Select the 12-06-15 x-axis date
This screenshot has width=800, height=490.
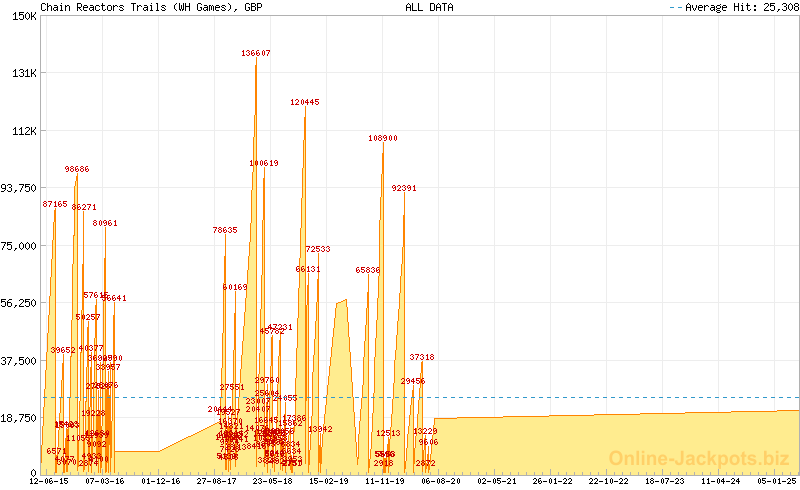coord(49,481)
